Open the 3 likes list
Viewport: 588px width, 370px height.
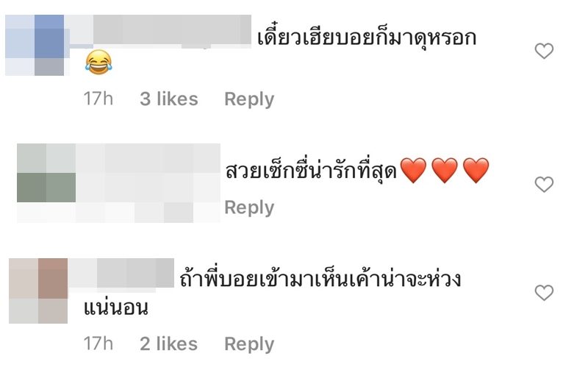(169, 99)
